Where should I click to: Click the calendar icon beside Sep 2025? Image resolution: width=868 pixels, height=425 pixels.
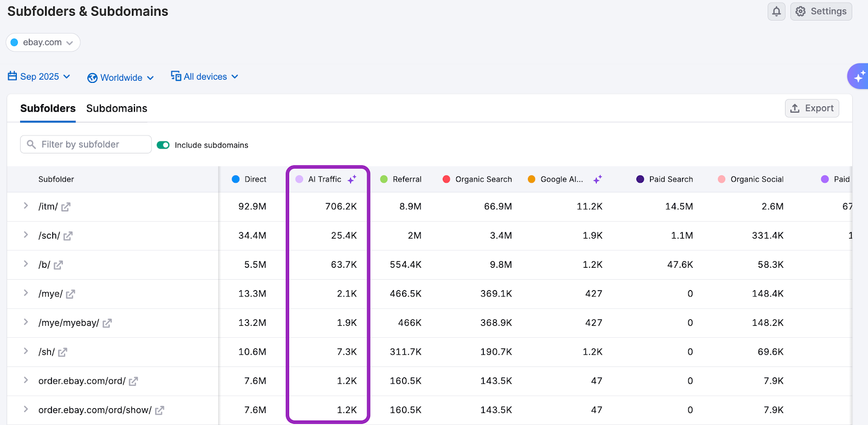12,76
